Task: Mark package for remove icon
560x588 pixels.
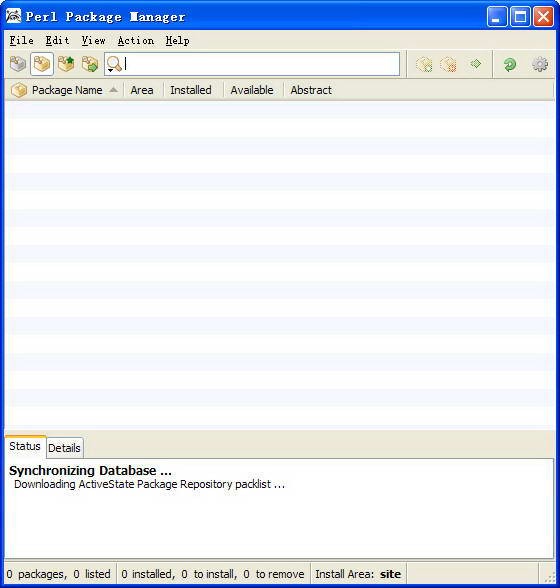Action: [448, 64]
